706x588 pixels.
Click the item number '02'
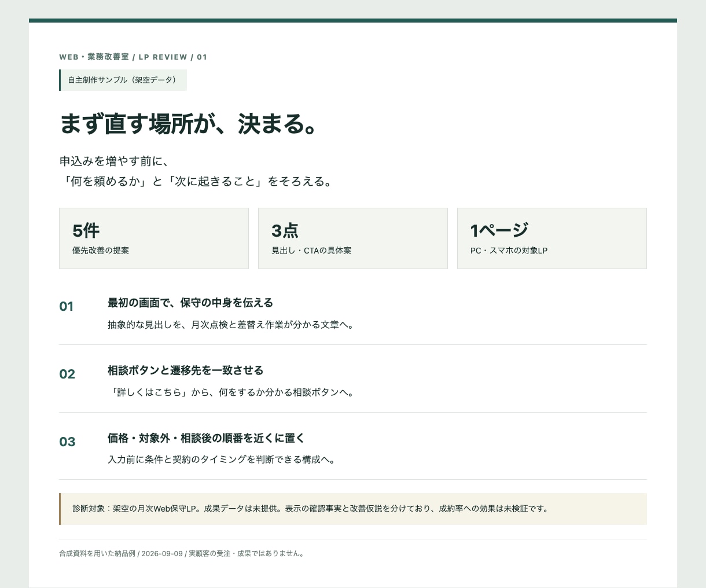pos(67,374)
